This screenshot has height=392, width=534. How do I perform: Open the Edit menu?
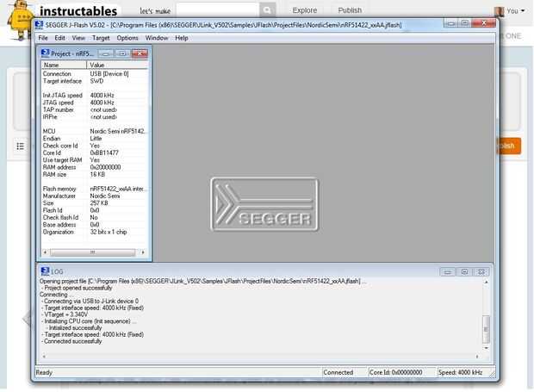click(x=59, y=38)
